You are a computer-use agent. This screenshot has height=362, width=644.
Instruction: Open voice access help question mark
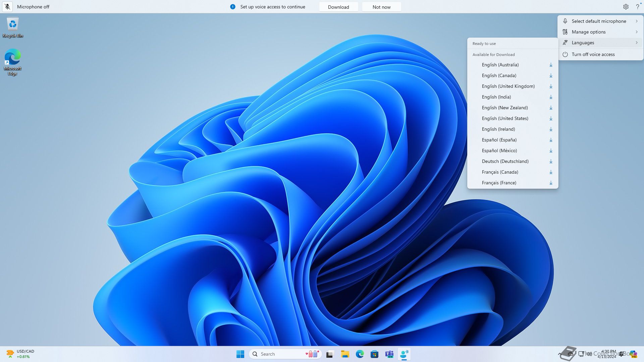pos(638,7)
